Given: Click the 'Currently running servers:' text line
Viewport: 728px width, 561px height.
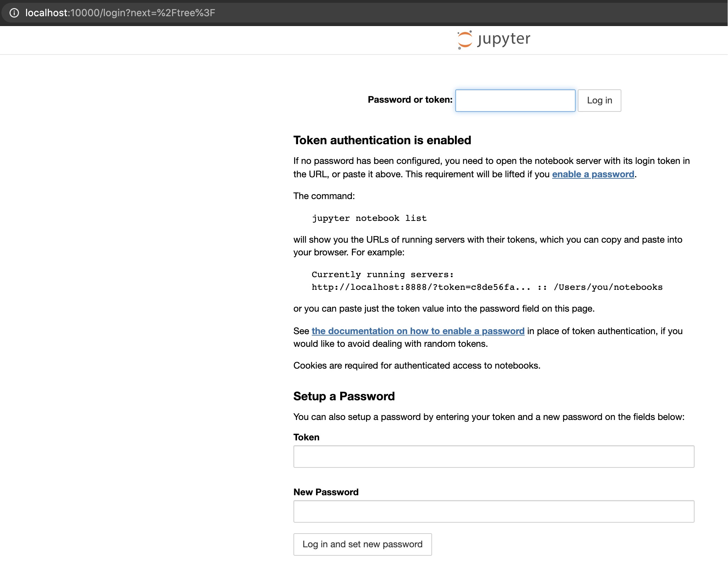Looking at the screenshot, I should tap(382, 275).
